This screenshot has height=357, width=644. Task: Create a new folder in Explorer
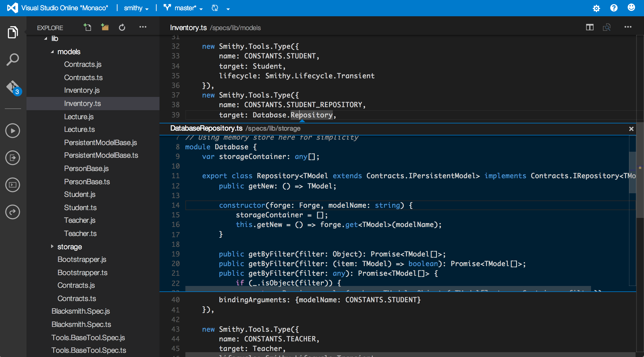pyautogui.click(x=105, y=27)
